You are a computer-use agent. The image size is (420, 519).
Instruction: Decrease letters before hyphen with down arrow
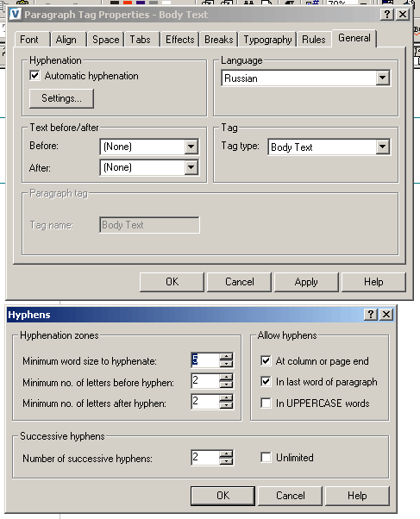[x=226, y=385]
